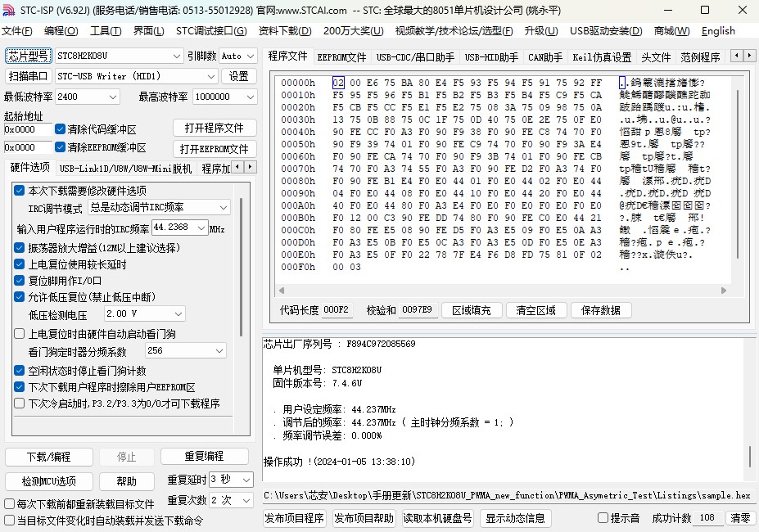Toggle 振荡器放大增益 checkbox

point(20,248)
